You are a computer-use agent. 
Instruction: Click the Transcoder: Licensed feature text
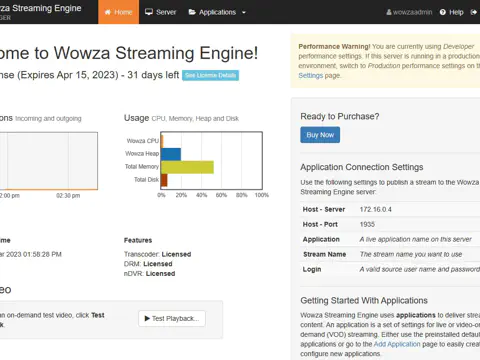pyautogui.click(x=157, y=254)
